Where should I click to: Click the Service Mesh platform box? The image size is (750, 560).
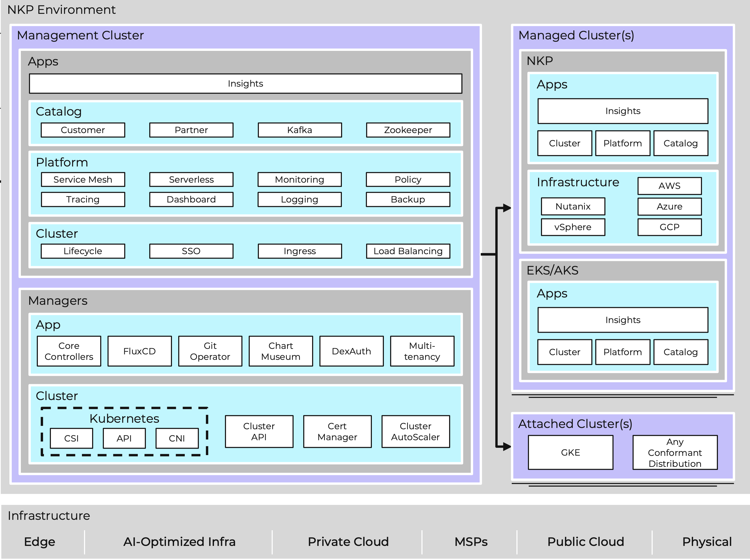(83, 180)
